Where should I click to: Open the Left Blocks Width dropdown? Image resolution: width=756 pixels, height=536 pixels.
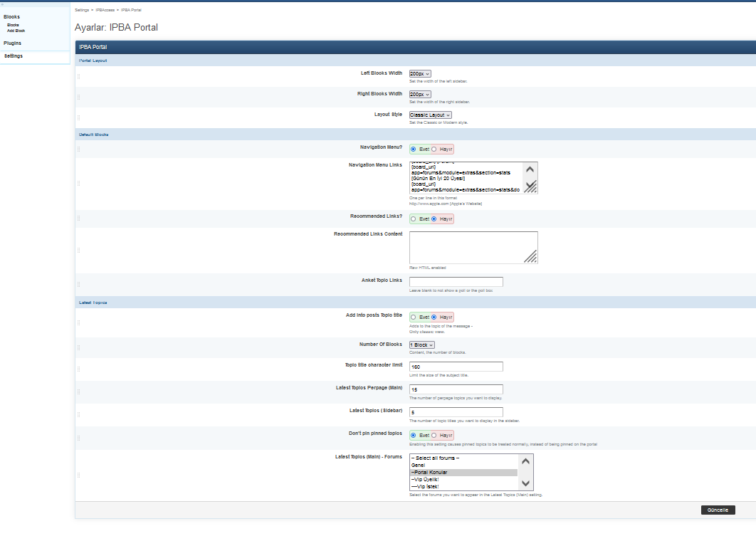click(420, 74)
